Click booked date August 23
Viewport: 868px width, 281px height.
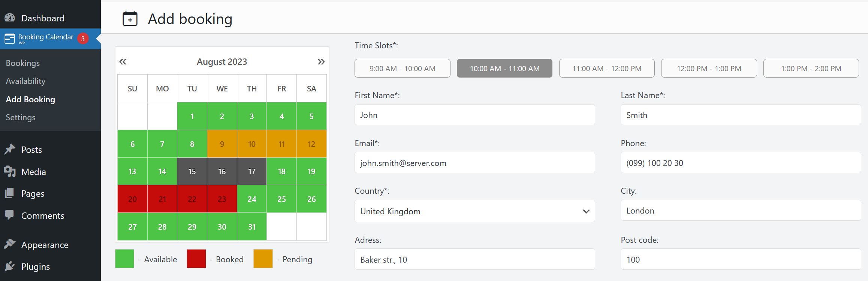click(x=222, y=199)
